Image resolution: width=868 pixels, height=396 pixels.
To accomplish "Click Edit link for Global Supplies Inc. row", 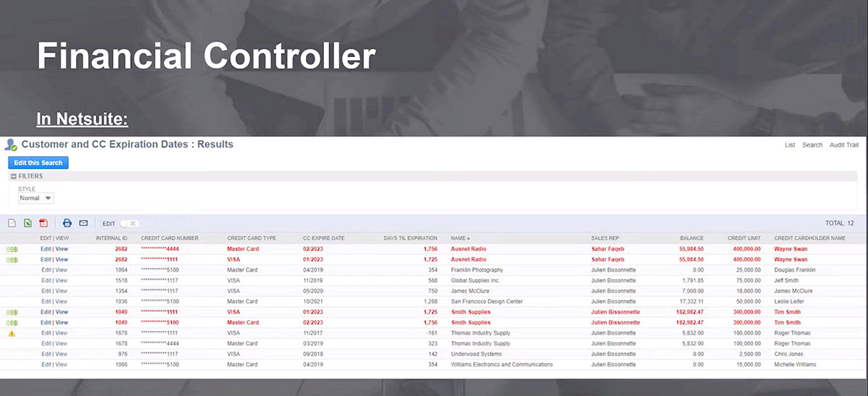I will (x=46, y=280).
